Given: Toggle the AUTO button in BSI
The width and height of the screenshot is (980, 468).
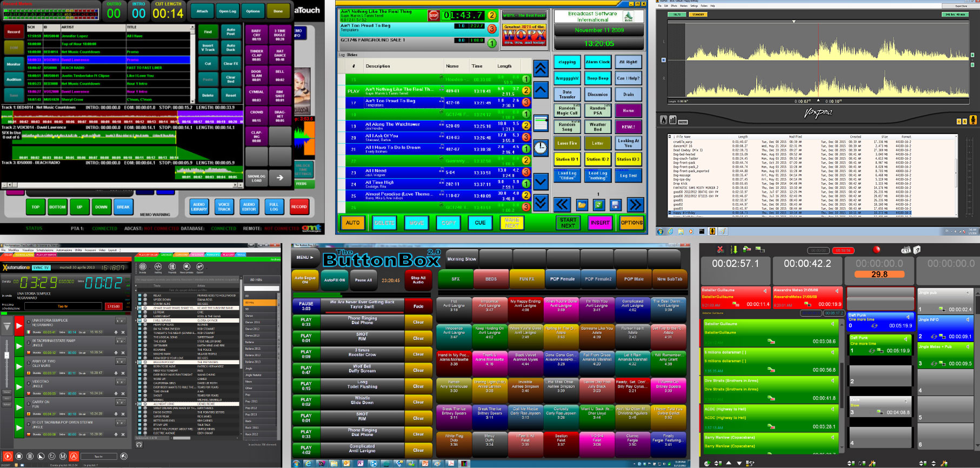Looking at the screenshot, I should tap(352, 222).
